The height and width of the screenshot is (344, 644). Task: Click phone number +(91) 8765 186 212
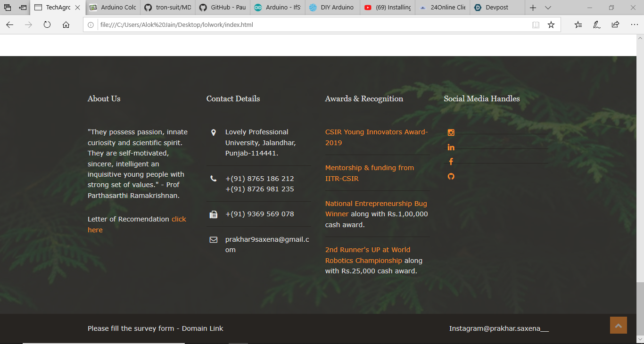260,179
